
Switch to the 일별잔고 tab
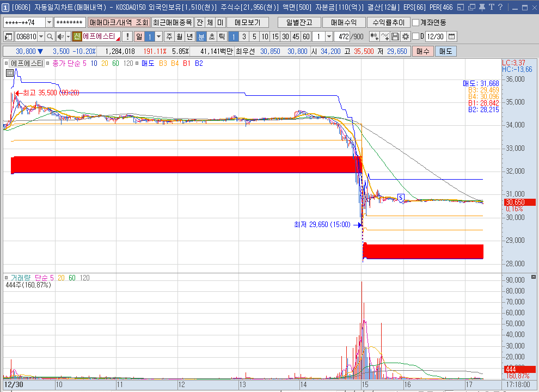(299, 22)
